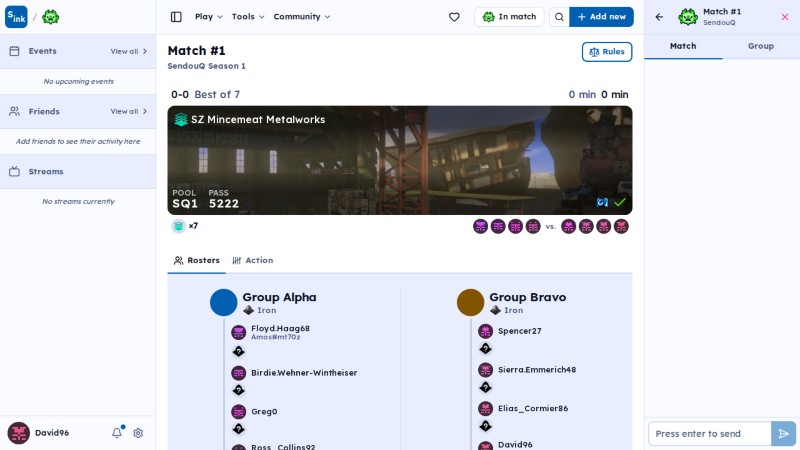Click the blue flag icon on map banner
Image resolution: width=800 pixels, height=450 pixels.
[x=603, y=203]
